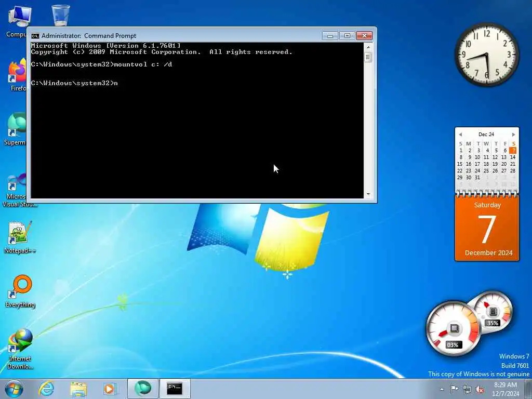The image size is (532, 399).
Task: Switch to Supermium taskbar button
Action: point(142,389)
